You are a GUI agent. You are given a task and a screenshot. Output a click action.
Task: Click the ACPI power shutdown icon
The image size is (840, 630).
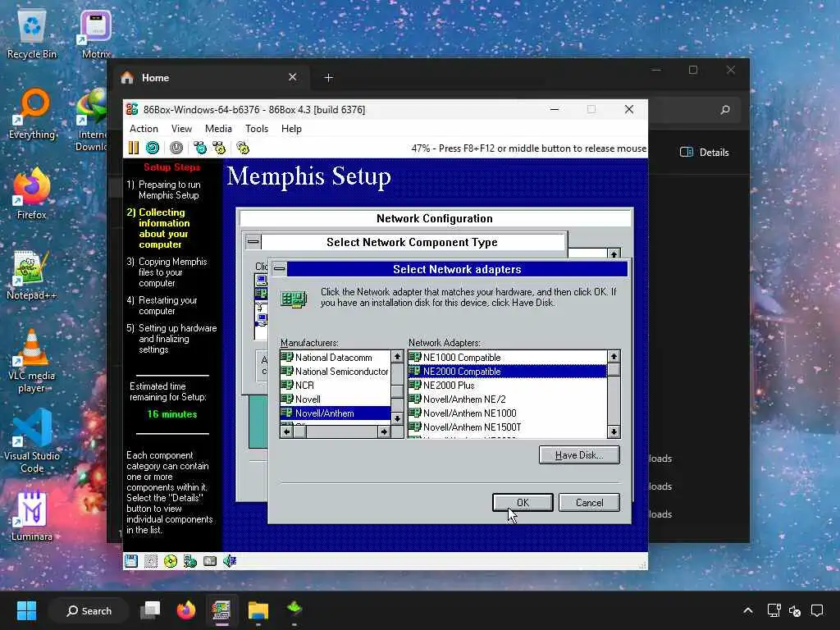click(176, 148)
